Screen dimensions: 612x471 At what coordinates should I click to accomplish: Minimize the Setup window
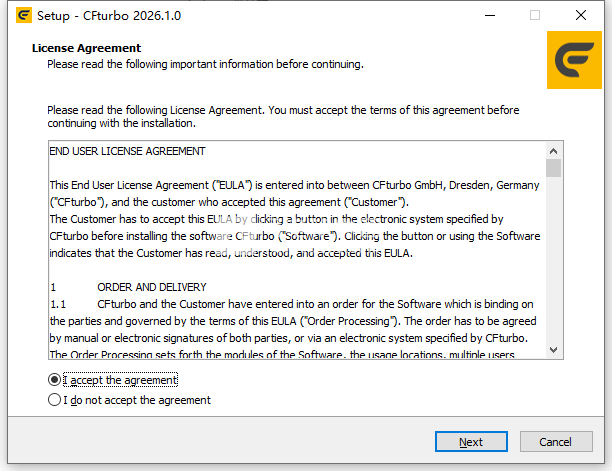488,16
